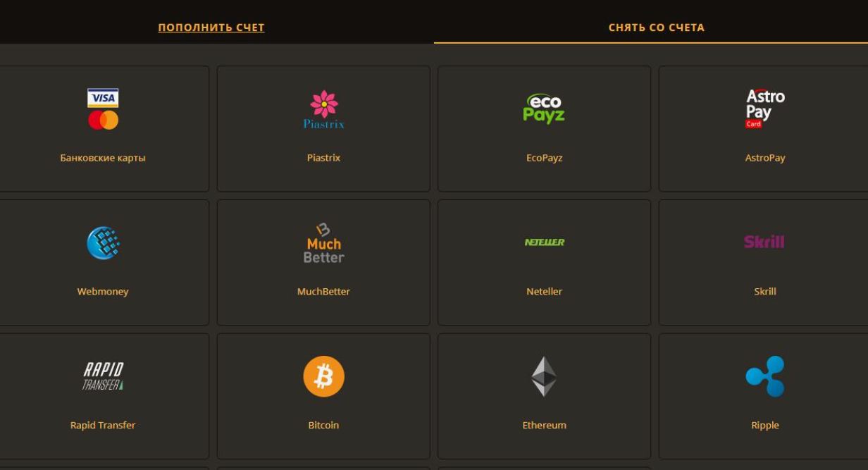Open the Снять со счета tab
Screen dimensions: 868x470
[656, 27]
